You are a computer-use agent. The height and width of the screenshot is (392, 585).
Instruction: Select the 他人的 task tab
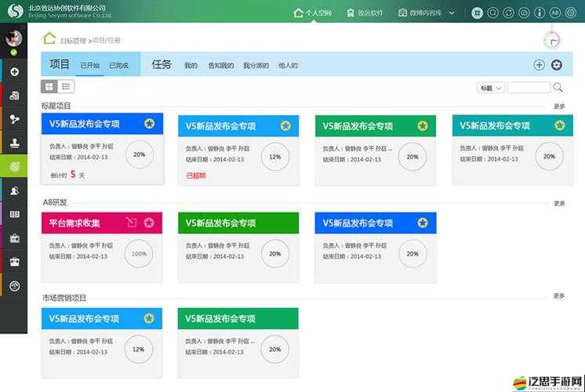[288, 66]
